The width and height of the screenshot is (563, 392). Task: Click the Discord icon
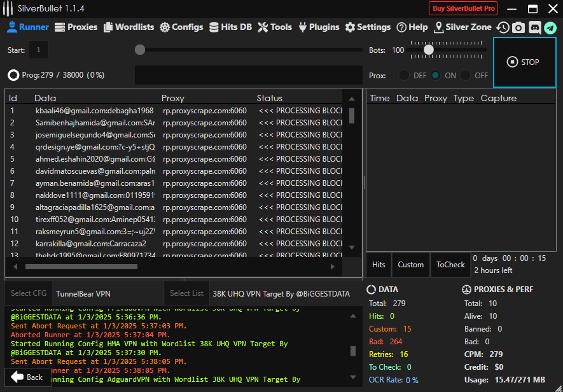tap(534, 27)
